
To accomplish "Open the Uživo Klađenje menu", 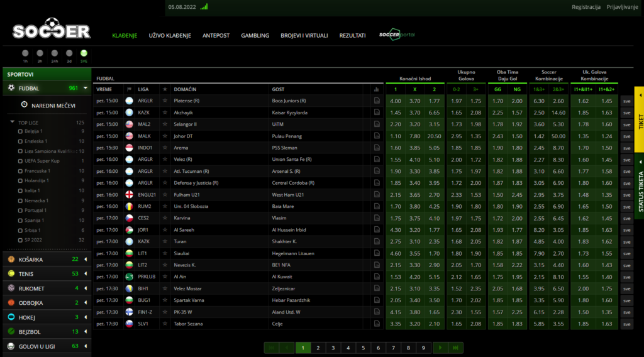I will (170, 36).
